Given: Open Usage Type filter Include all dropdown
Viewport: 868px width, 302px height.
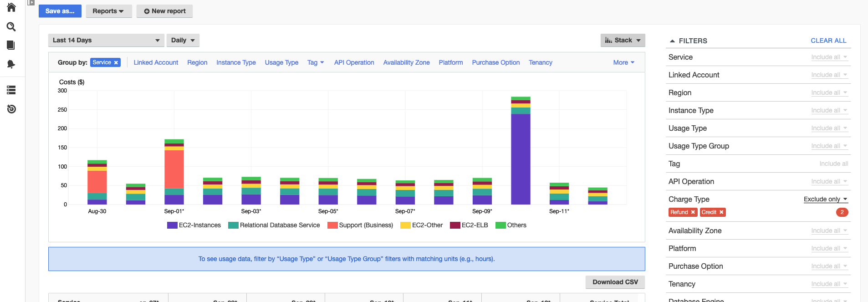Looking at the screenshot, I should click(829, 128).
